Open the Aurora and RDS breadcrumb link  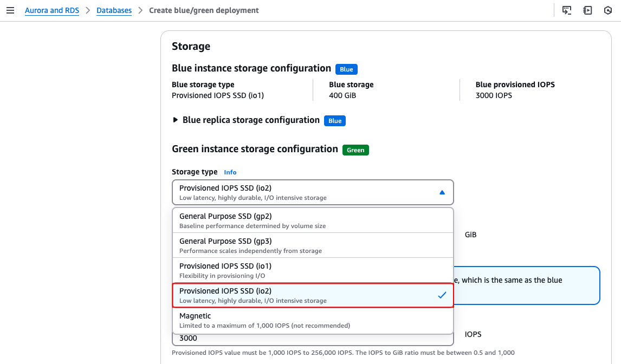pyautogui.click(x=52, y=10)
